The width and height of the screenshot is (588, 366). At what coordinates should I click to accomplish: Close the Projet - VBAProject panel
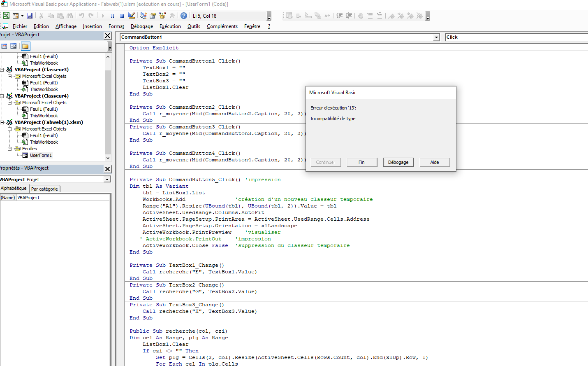tap(108, 35)
